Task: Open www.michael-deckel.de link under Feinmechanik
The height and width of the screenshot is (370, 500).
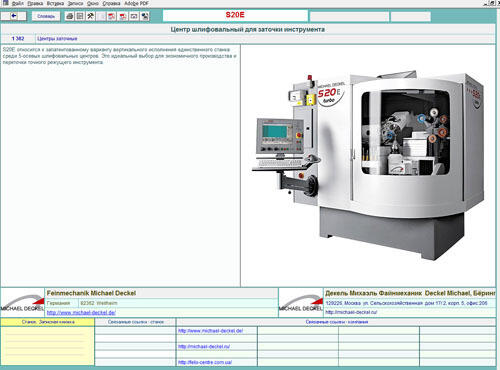Action: pos(81,313)
